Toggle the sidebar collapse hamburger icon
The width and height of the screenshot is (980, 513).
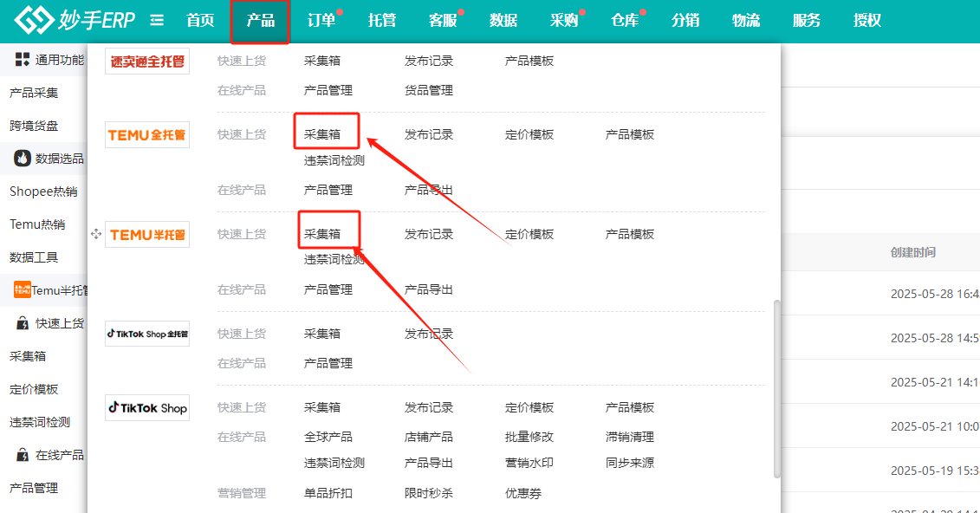[157, 21]
